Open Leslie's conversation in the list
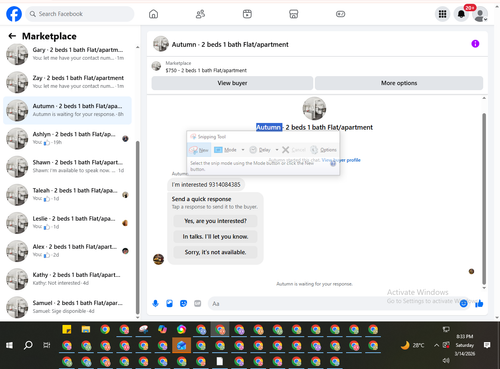Screen dimensions: 500x369 pyautogui.click(x=67, y=223)
